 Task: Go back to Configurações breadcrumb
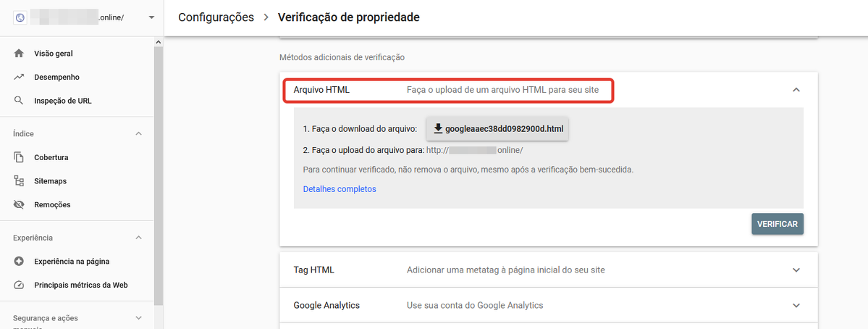[x=216, y=17]
